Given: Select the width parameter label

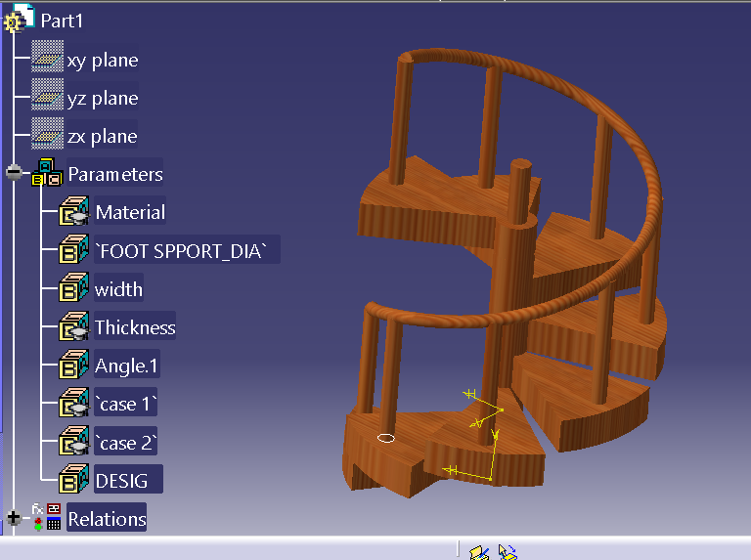Looking at the screenshot, I should (118, 289).
